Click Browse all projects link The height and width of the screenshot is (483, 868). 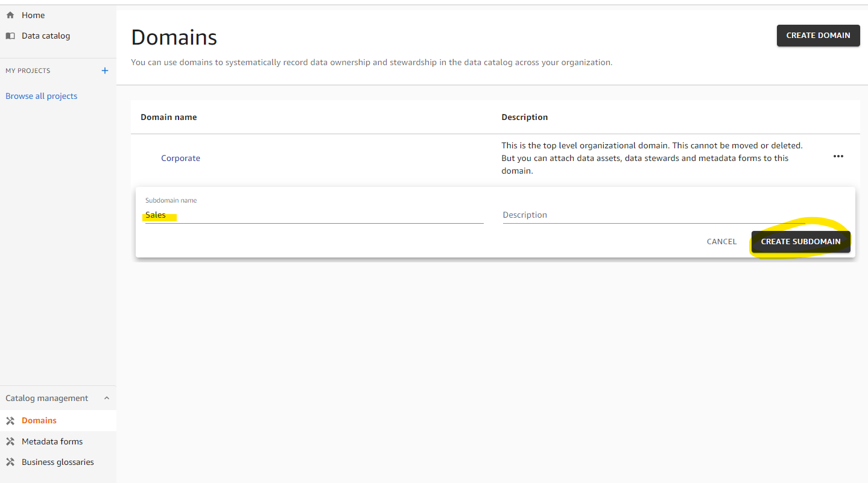tap(42, 96)
